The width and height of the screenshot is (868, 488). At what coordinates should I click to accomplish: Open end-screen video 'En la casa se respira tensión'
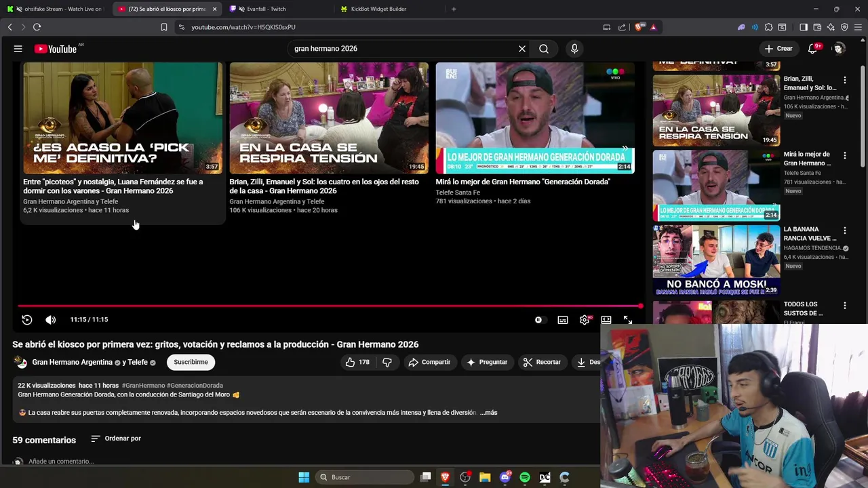point(329,118)
